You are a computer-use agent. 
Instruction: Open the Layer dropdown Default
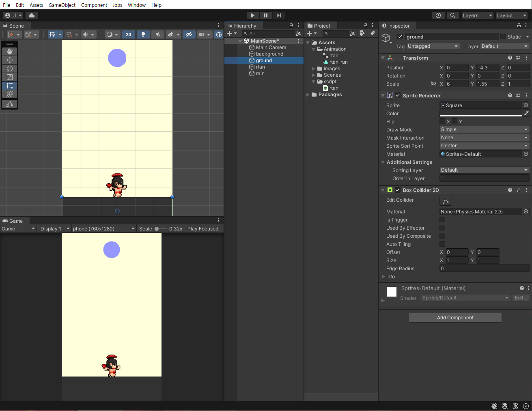coord(505,46)
